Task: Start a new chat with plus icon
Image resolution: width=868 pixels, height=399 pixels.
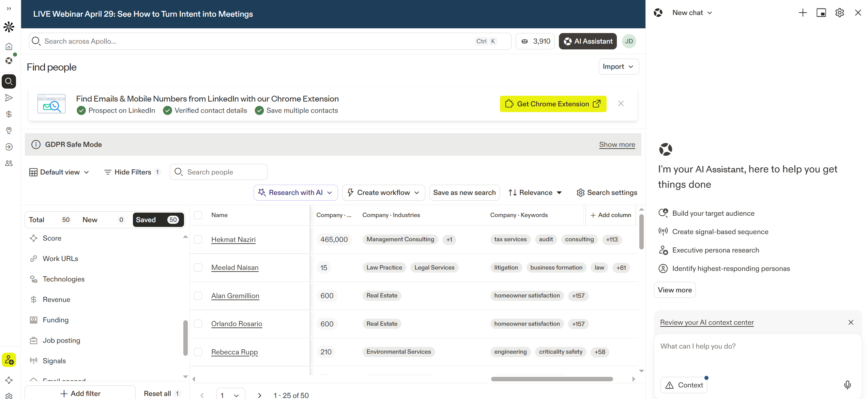Action: click(x=803, y=13)
